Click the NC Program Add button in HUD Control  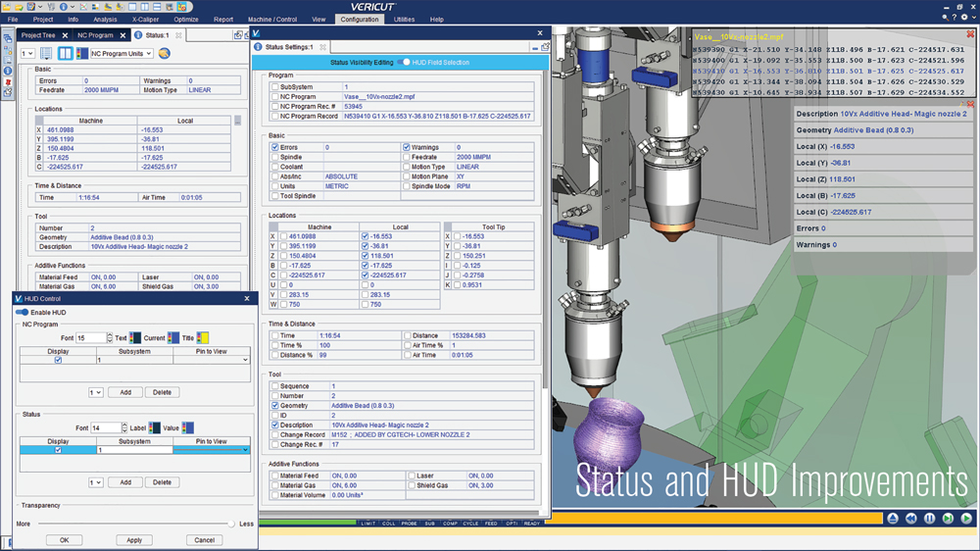click(125, 392)
